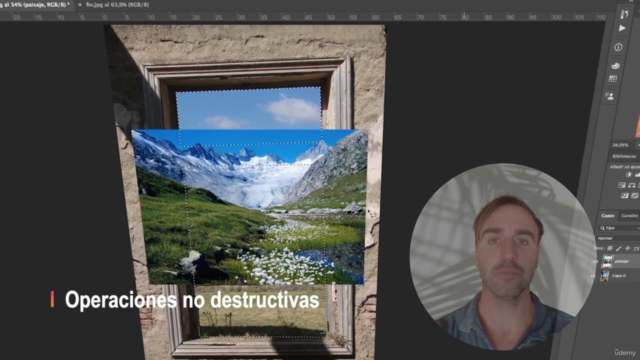Click the Navigator zoom value 34,09%
The image size is (640, 360).
click(620, 145)
